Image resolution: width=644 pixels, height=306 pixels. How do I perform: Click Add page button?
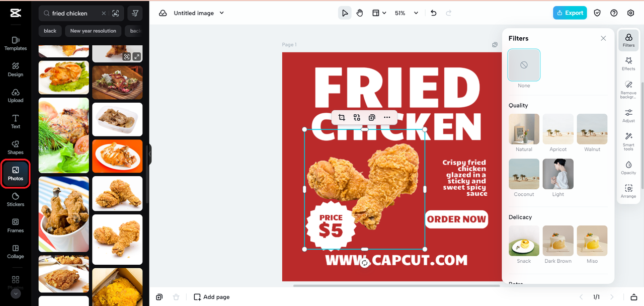[212, 297]
